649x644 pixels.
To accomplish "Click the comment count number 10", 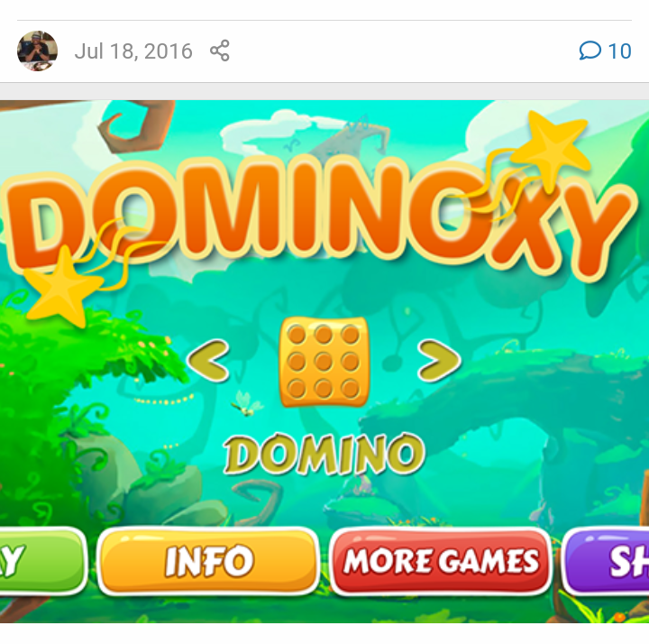I will pos(619,51).
